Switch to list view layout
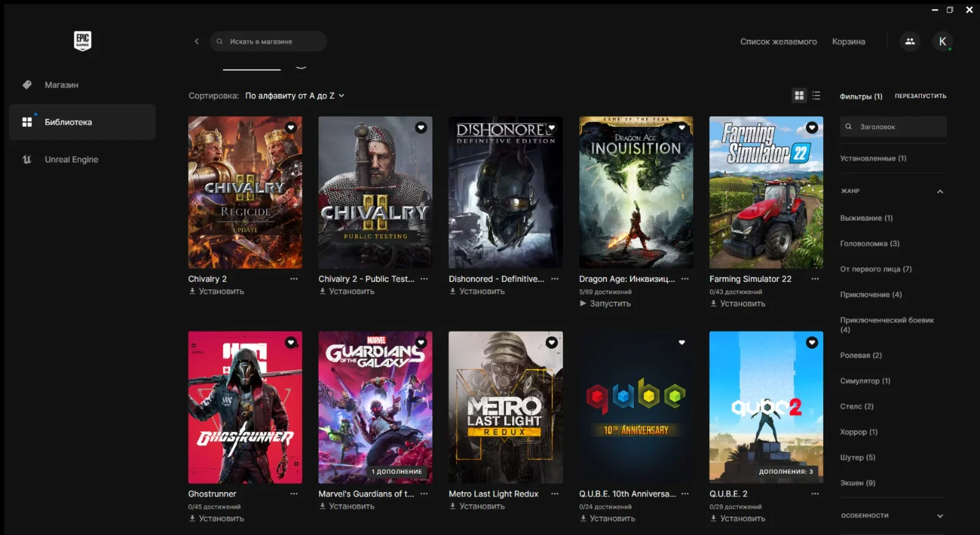Image resolution: width=980 pixels, height=535 pixels. [x=816, y=96]
